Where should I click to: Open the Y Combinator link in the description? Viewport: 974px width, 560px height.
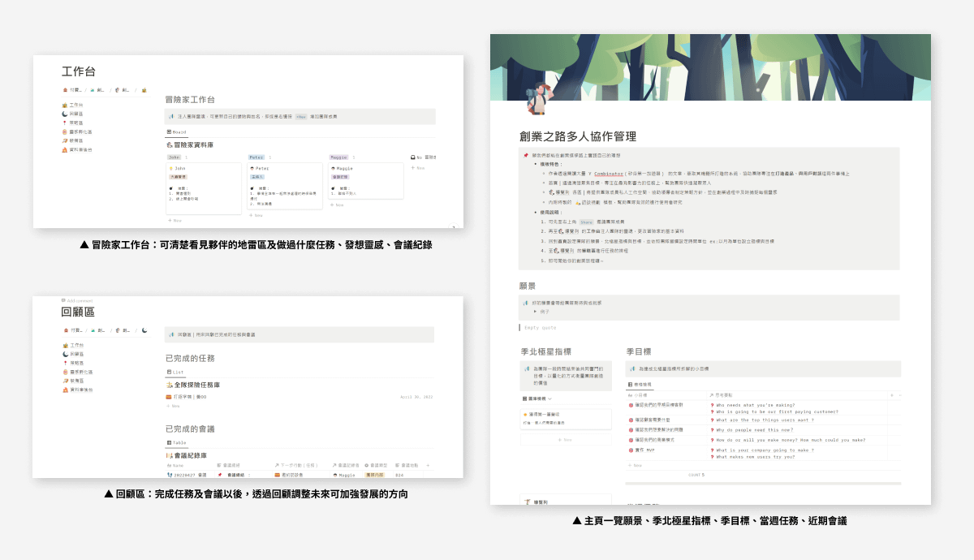point(612,174)
